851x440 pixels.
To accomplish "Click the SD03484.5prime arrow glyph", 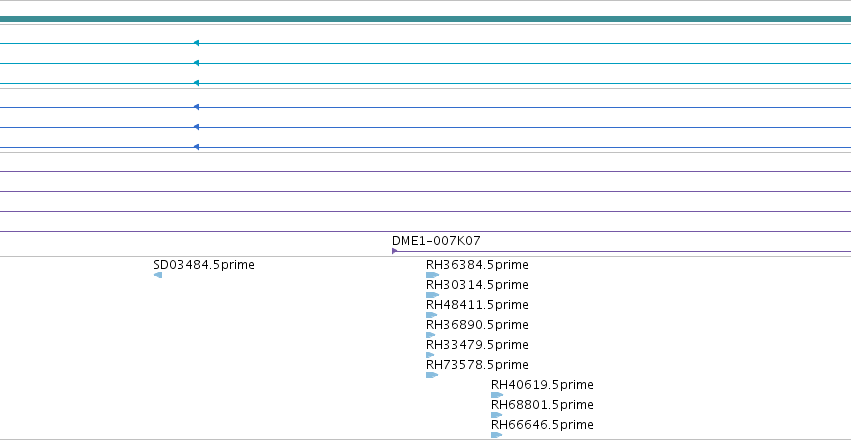I will [x=158, y=275].
